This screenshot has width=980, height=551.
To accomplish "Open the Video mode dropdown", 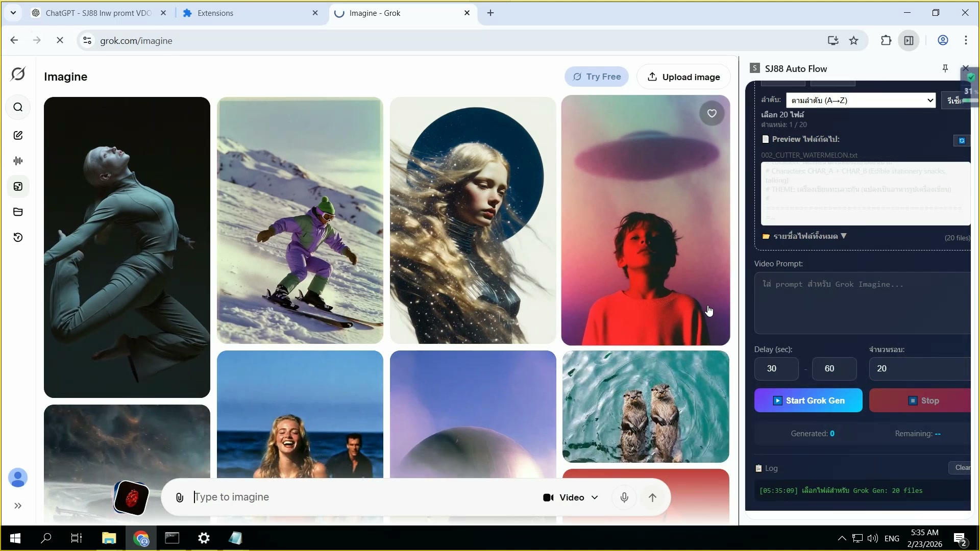I will [x=570, y=497].
